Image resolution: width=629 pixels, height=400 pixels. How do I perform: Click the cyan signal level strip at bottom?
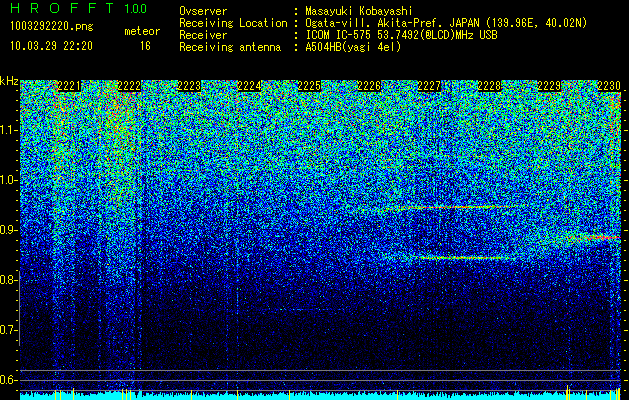coord(321,396)
